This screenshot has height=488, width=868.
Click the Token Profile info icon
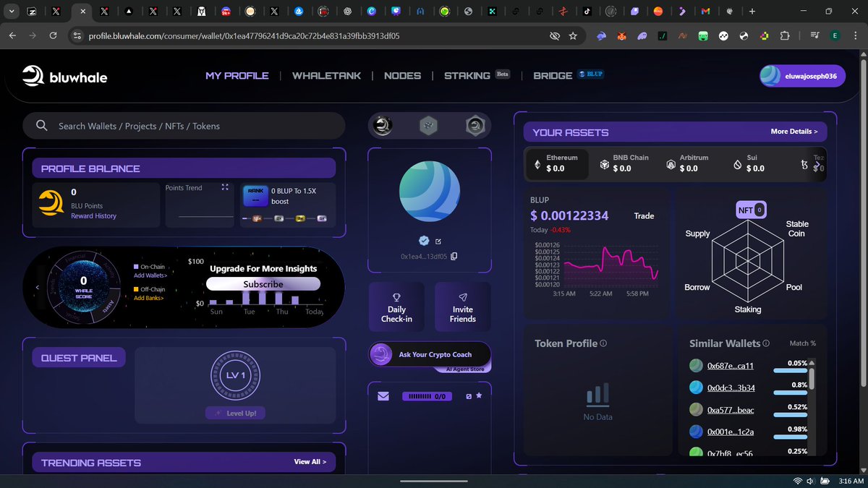[603, 343]
